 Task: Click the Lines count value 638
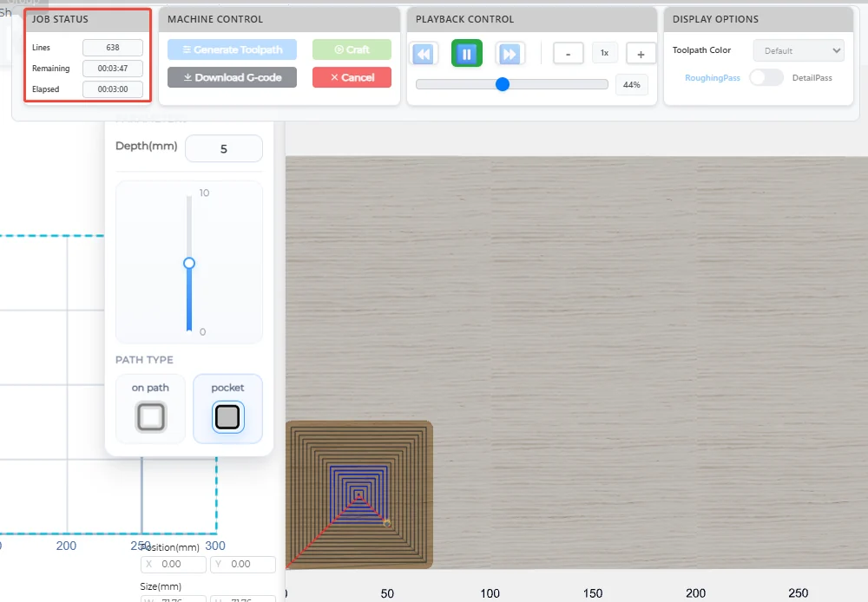coord(113,48)
